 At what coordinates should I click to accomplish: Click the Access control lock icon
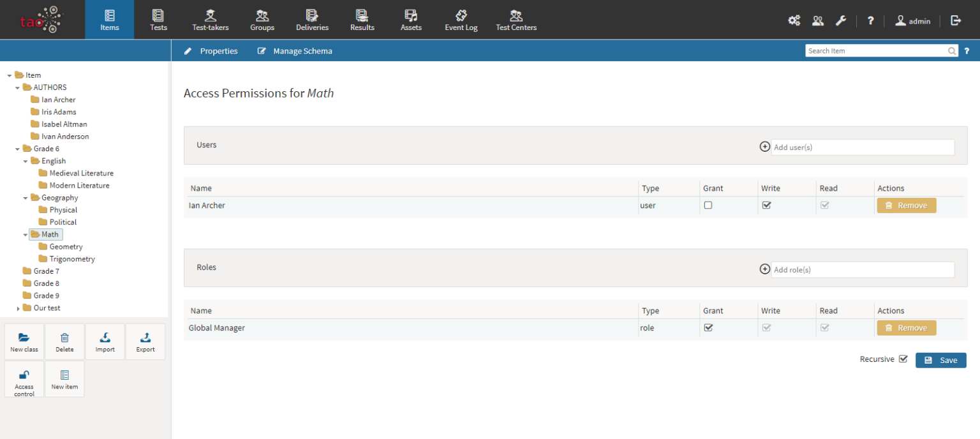[x=24, y=375]
